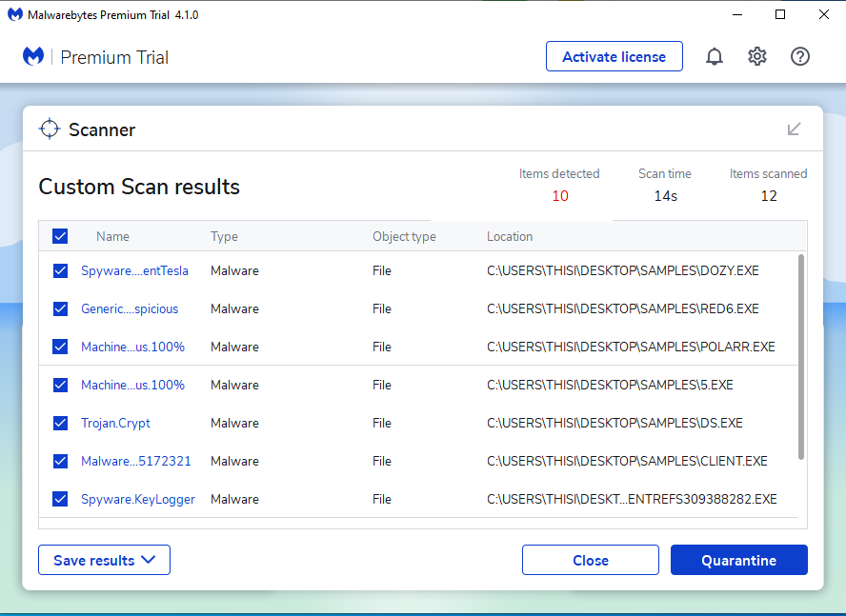The width and height of the screenshot is (846, 616).
Task: Select the 5.EXE location path
Action: (x=610, y=386)
